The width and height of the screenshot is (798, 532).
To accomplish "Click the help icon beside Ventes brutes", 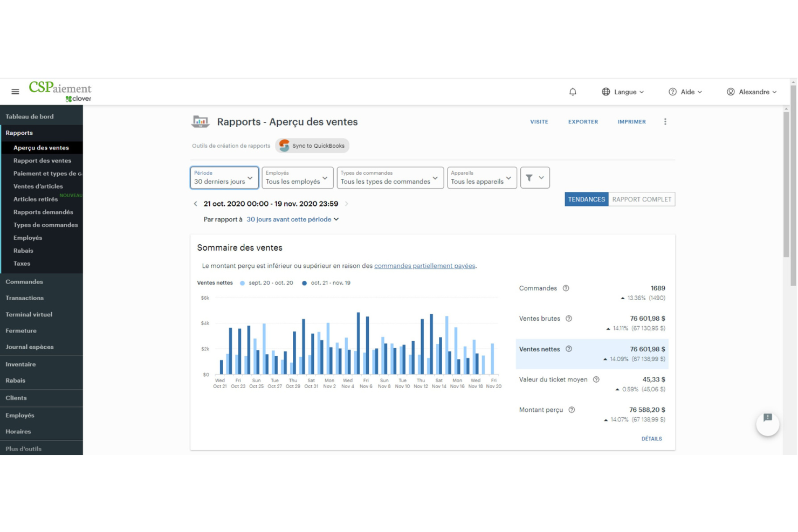I will (x=569, y=319).
